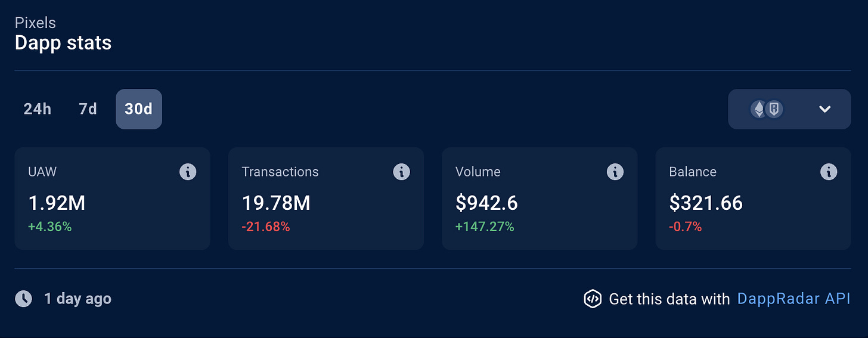Open the UAW info tooltip icon

[x=188, y=172]
